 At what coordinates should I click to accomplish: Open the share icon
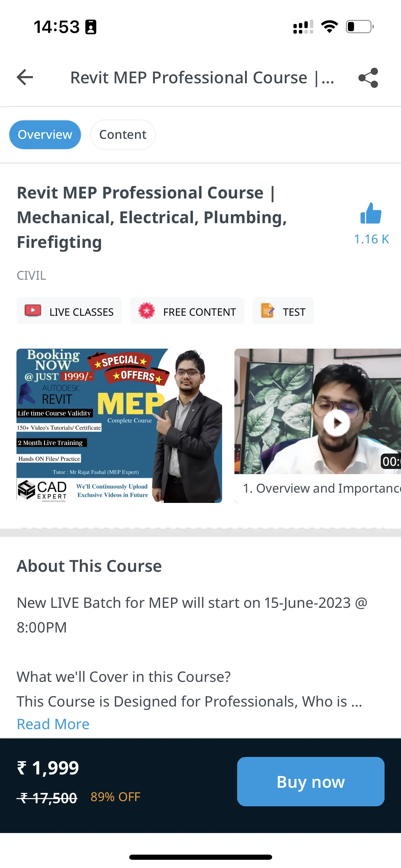coord(368,78)
